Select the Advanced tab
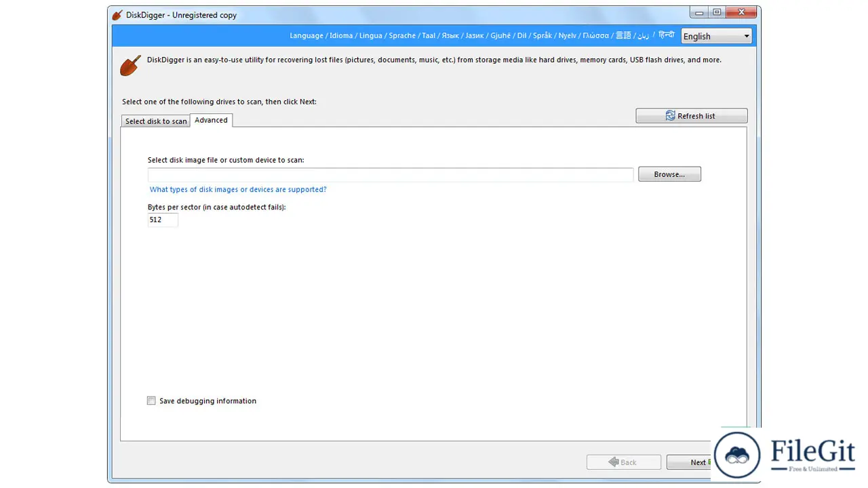Screen dimensions: 868x488 tap(211, 120)
